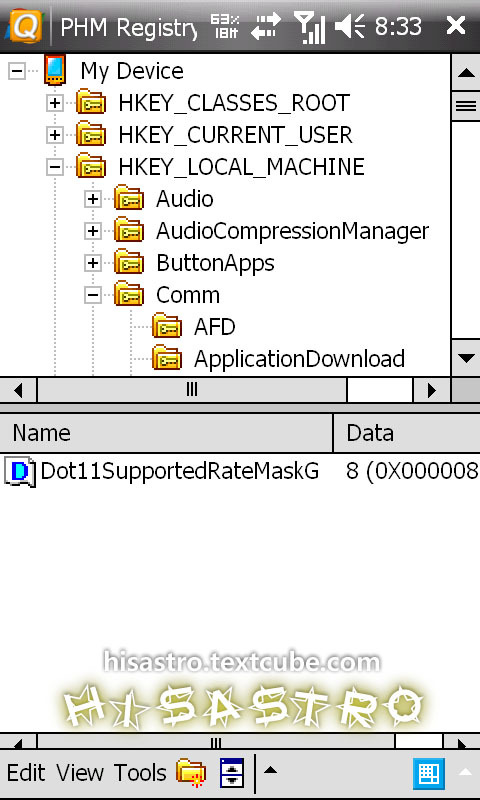Click the My Device PDA icon
This screenshot has height=800, width=480.
point(55,70)
